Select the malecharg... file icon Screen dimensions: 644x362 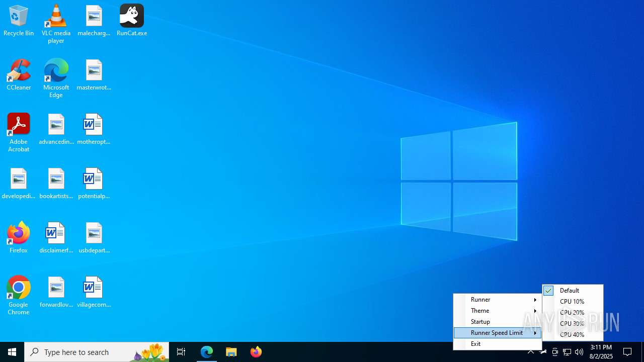[94, 21]
